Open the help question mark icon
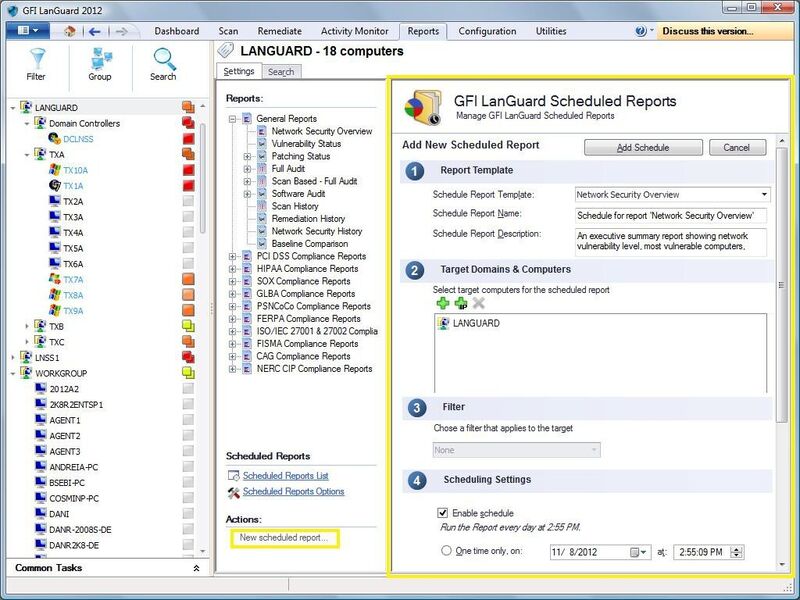800x600 pixels. (x=641, y=31)
